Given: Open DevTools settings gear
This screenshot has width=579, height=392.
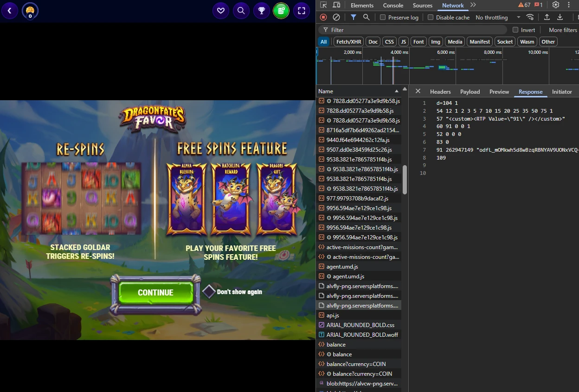Looking at the screenshot, I should tap(556, 5).
